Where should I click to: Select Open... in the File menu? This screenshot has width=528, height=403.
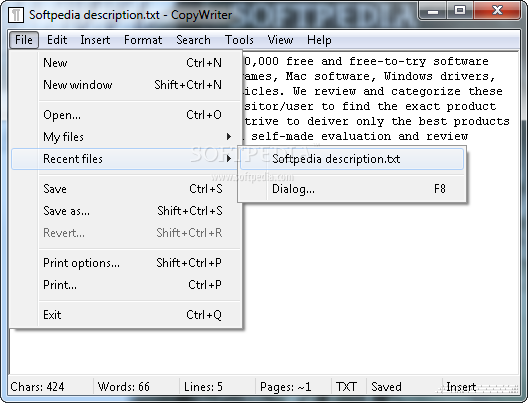point(127,115)
